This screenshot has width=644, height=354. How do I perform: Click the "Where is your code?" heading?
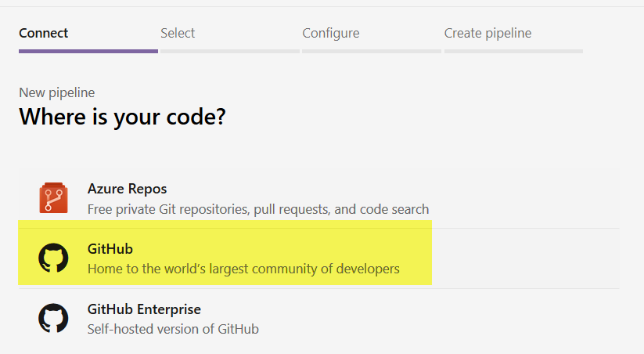(x=122, y=117)
